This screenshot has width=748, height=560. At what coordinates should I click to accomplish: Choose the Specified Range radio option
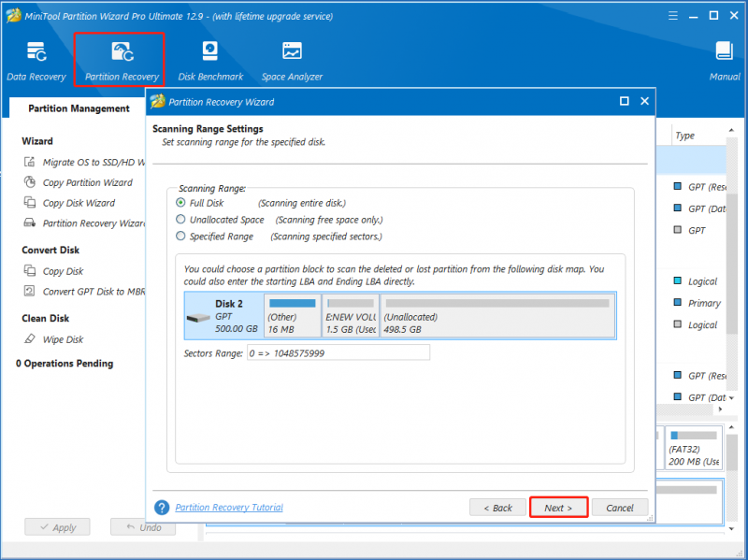(180, 237)
